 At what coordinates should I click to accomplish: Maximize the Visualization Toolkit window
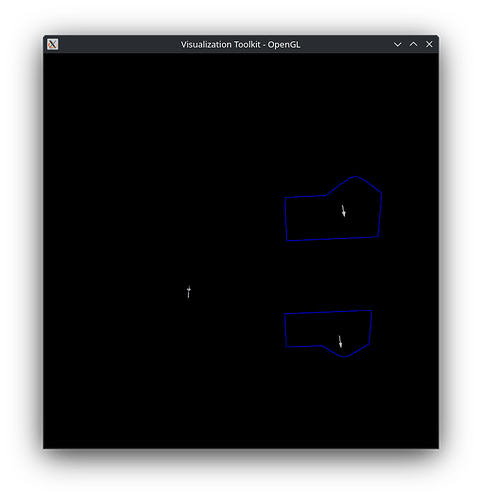(x=413, y=44)
